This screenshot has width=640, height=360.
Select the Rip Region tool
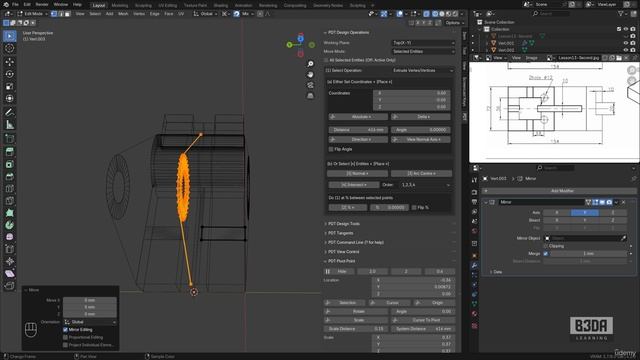tap(9, 286)
